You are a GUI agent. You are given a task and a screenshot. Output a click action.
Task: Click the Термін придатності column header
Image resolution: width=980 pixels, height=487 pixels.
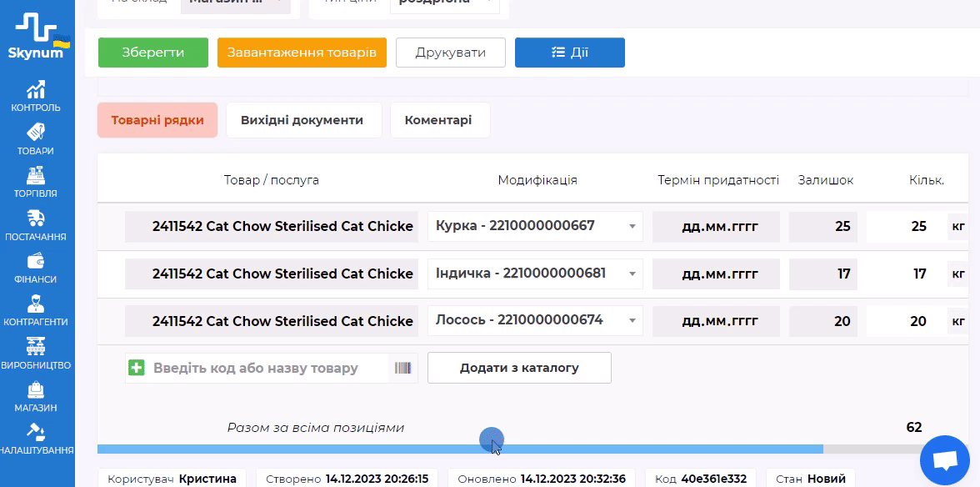pos(718,180)
